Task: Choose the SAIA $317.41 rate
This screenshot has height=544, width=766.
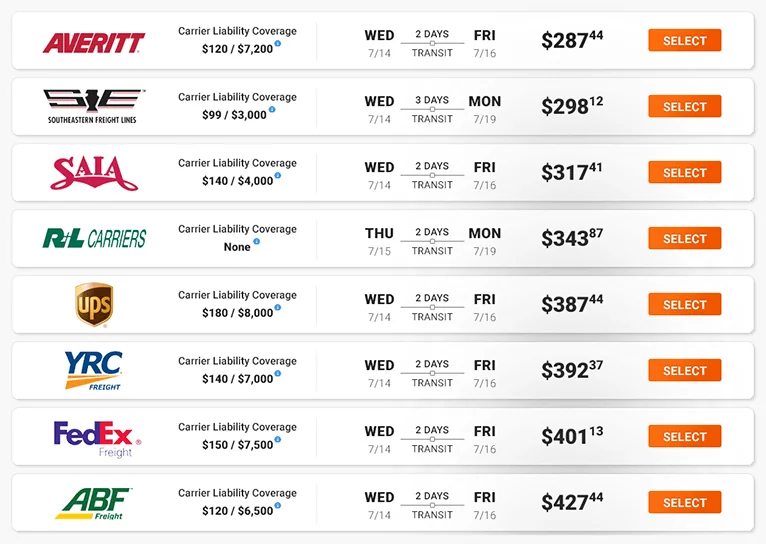Action: 684,173
